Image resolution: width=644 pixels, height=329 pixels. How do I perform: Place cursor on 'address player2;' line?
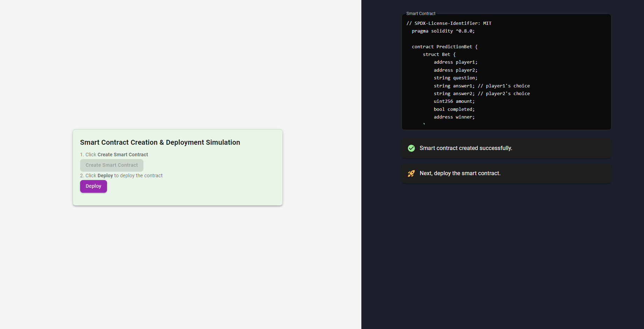(455, 70)
